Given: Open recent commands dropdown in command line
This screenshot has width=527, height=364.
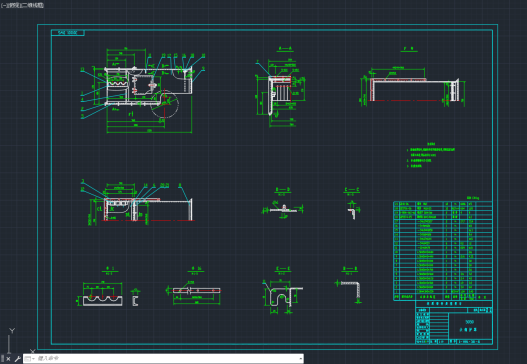Looking at the screenshot, I should [x=29, y=359].
